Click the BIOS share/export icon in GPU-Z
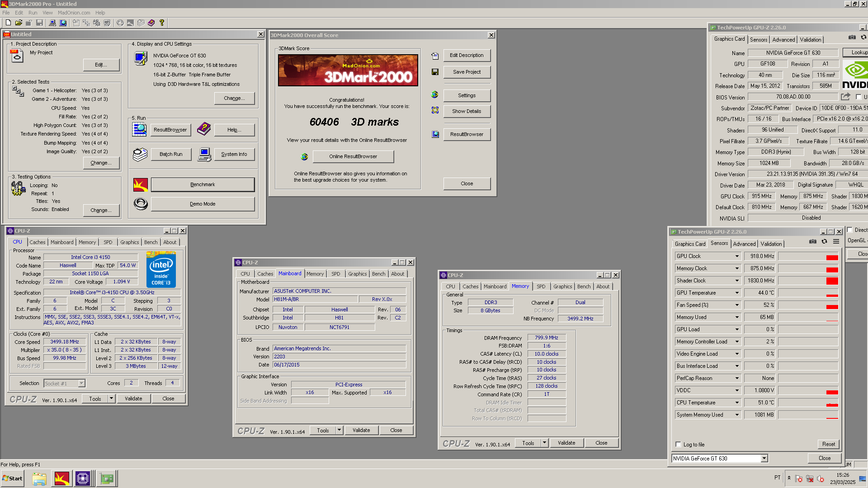 coord(845,97)
